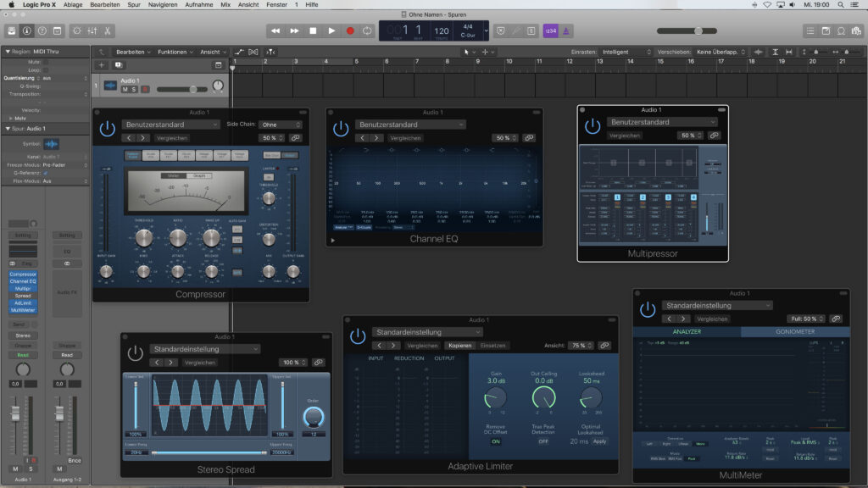The image size is (868, 488).
Task: Toggle the Multipressor power button
Action: (x=593, y=126)
